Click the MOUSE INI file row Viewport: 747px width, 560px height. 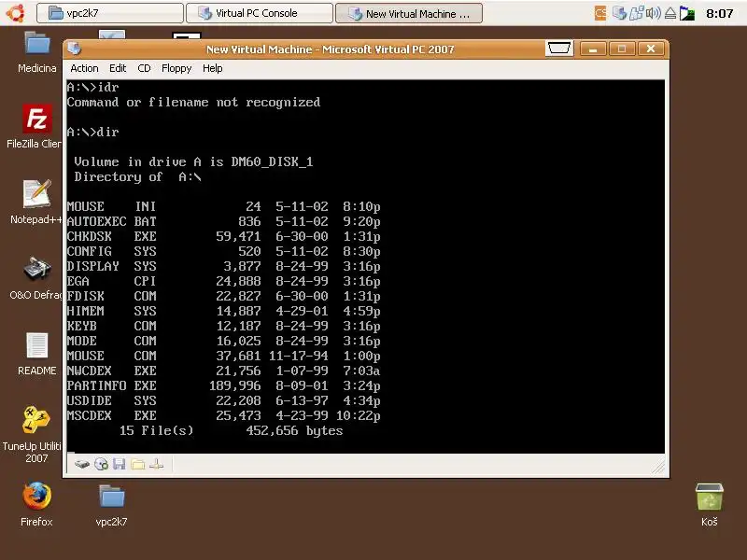223,206
